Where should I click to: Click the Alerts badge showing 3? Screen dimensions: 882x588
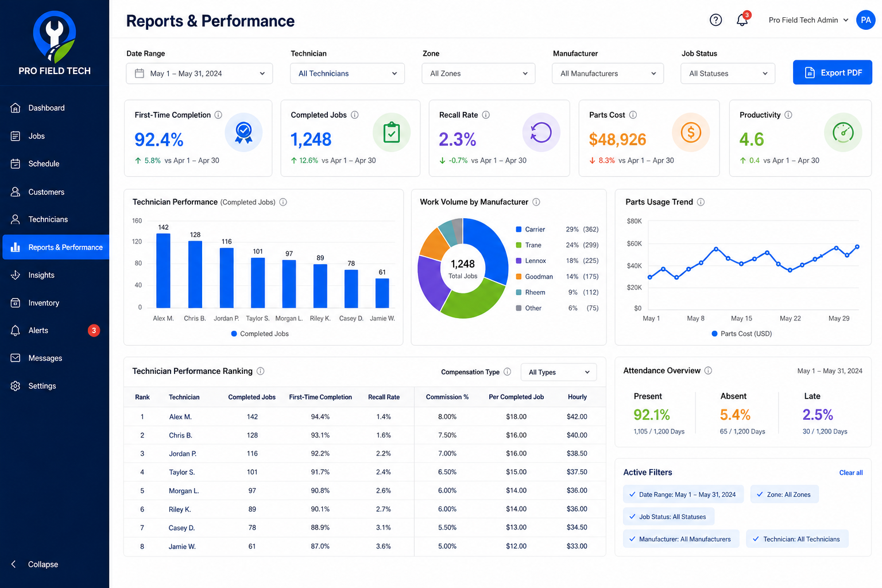tap(94, 330)
